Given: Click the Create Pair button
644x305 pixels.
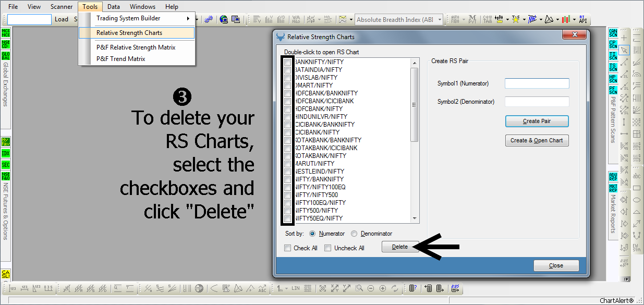Looking at the screenshot, I should coord(537,121).
